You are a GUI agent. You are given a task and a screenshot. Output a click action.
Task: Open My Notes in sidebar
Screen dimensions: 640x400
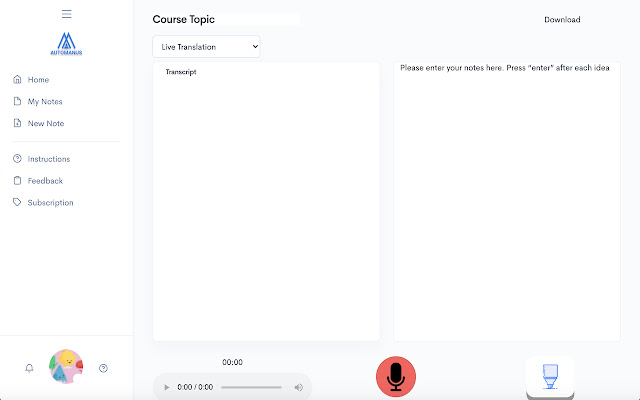[45, 102]
